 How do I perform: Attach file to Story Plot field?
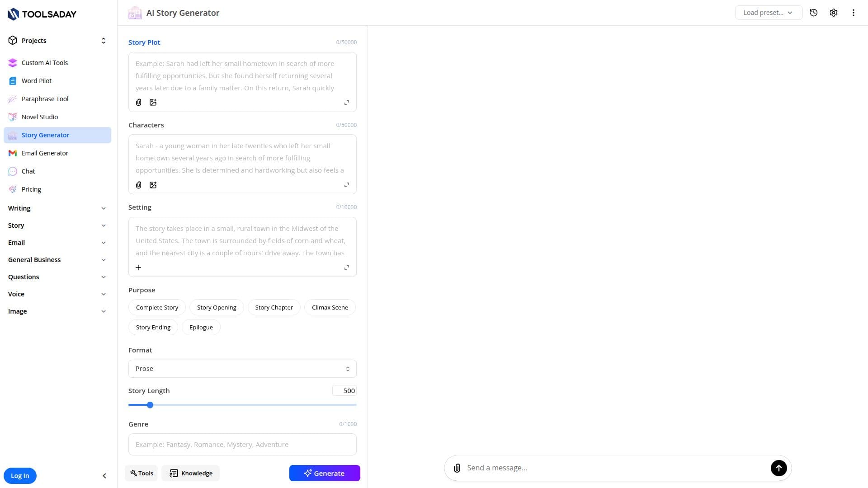point(139,103)
